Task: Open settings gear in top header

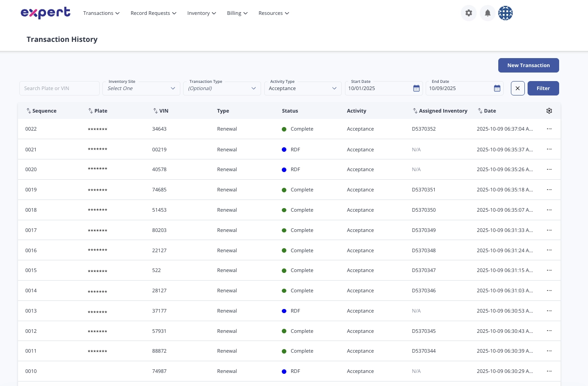Action: pos(469,13)
